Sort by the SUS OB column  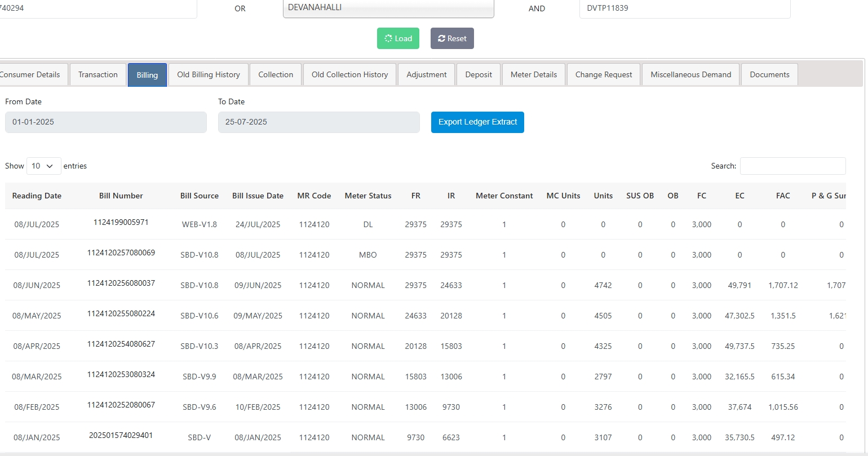640,196
